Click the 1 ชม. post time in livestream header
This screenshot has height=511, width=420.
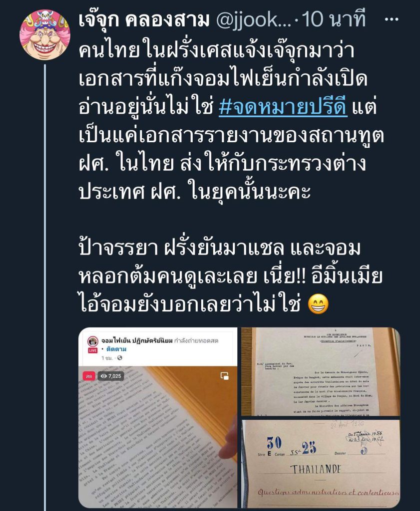pos(107,358)
